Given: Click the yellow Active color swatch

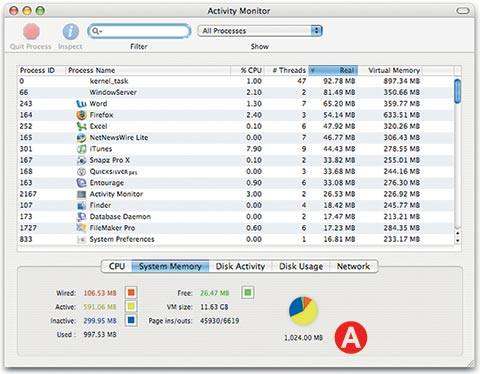Looking at the screenshot, I should 131,307.
